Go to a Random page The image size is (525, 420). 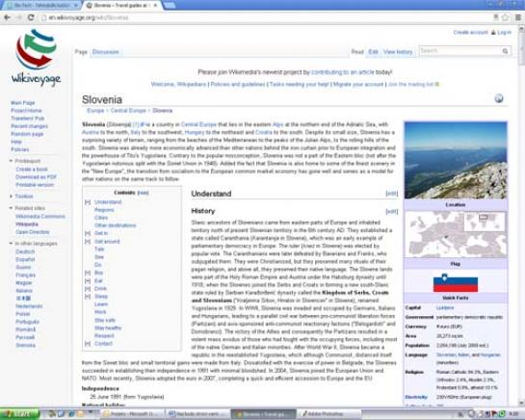pyautogui.click(x=27, y=134)
